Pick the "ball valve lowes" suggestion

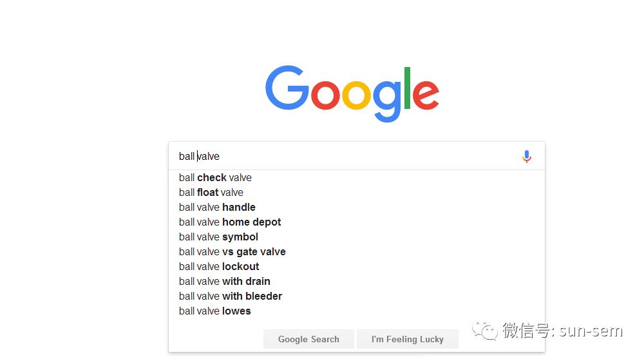[x=214, y=311]
